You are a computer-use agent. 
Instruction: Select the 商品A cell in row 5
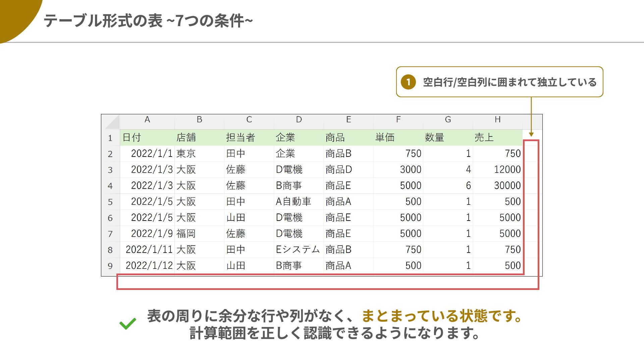tap(348, 202)
